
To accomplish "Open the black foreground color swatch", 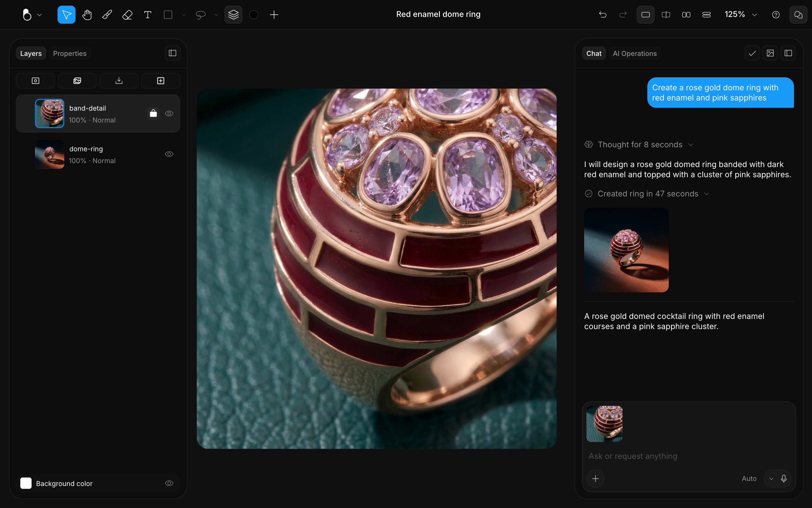I will 254,14.
